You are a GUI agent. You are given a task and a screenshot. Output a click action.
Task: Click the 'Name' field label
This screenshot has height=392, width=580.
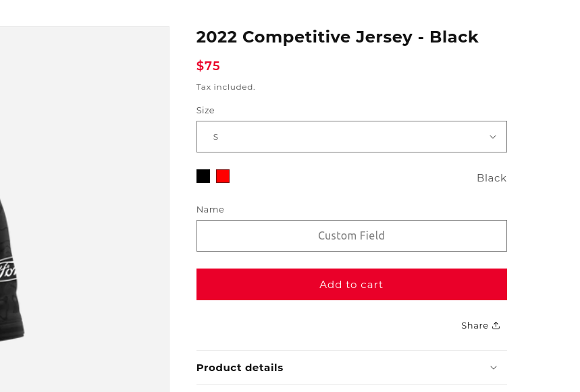(210, 209)
